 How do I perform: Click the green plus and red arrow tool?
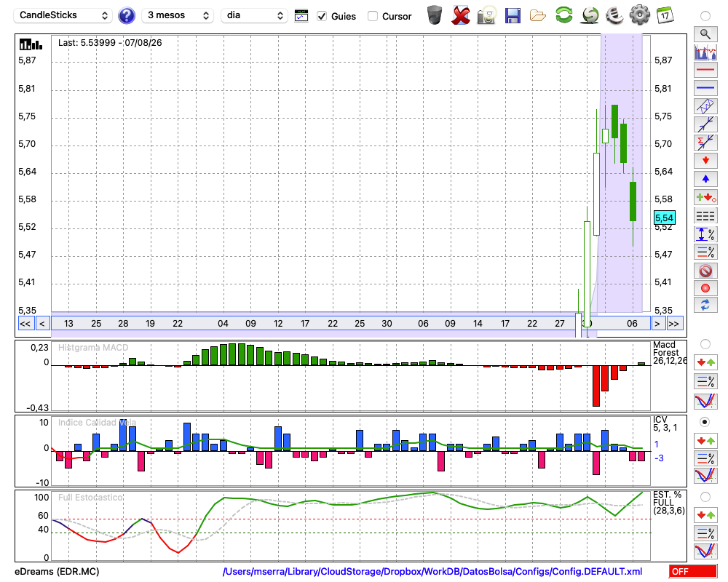coord(705,197)
